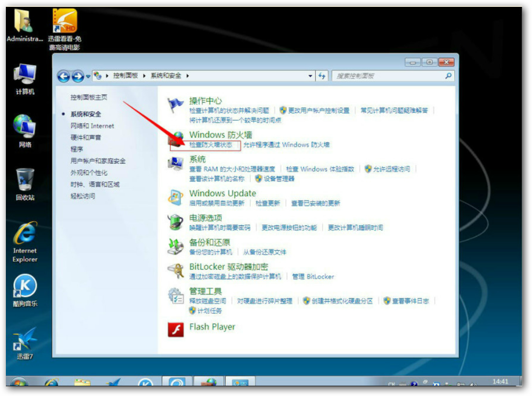Open 允许程序通过 Windows 防火墙 link

coord(286,145)
